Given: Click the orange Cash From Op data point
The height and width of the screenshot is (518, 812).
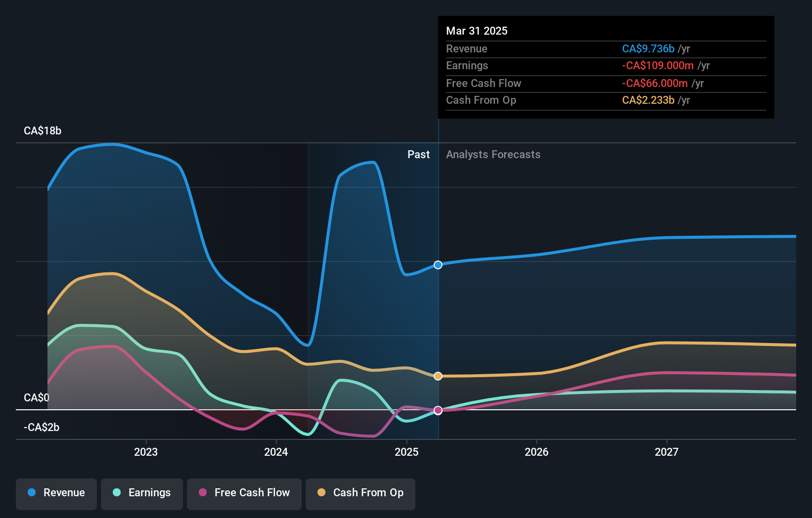Looking at the screenshot, I should (x=438, y=376).
